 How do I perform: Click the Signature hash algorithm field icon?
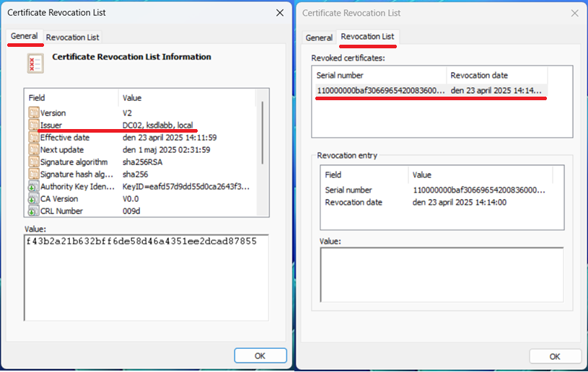tap(34, 174)
